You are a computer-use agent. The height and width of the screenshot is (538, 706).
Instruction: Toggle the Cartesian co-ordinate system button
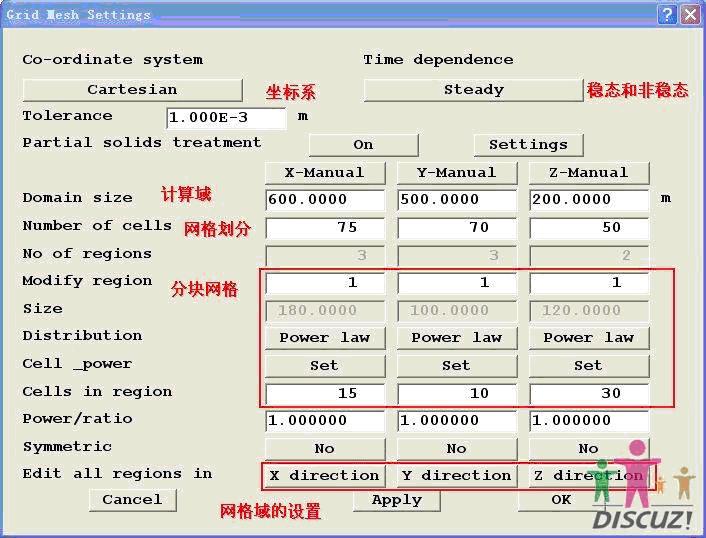pyautogui.click(x=132, y=90)
